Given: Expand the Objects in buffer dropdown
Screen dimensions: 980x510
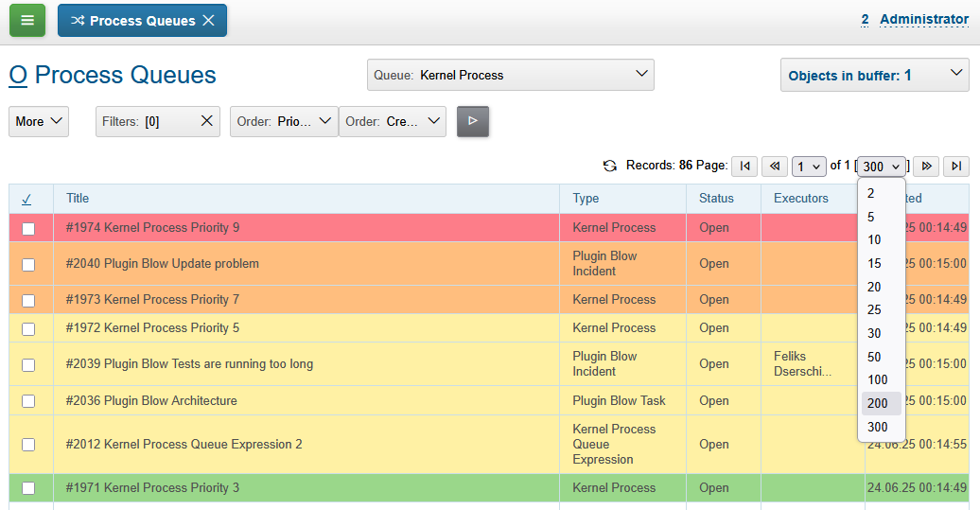Looking at the screenshot, I should pyautogui.click(x=874, y=76).
